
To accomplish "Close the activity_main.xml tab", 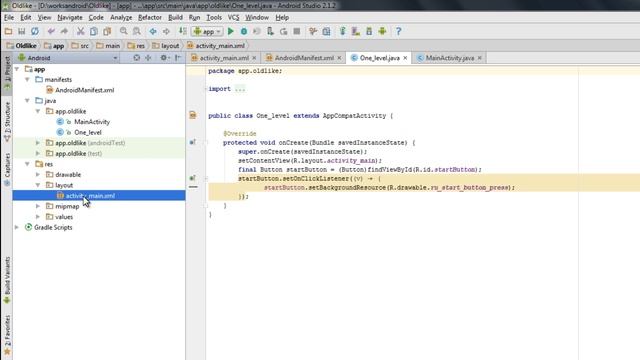I will (x=254, y=58).
